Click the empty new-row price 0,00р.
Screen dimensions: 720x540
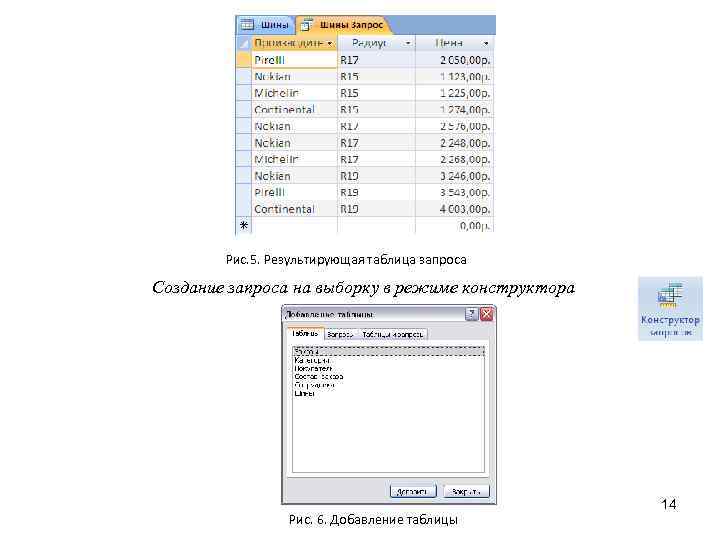pyautogui.click(x=454, y=225)
